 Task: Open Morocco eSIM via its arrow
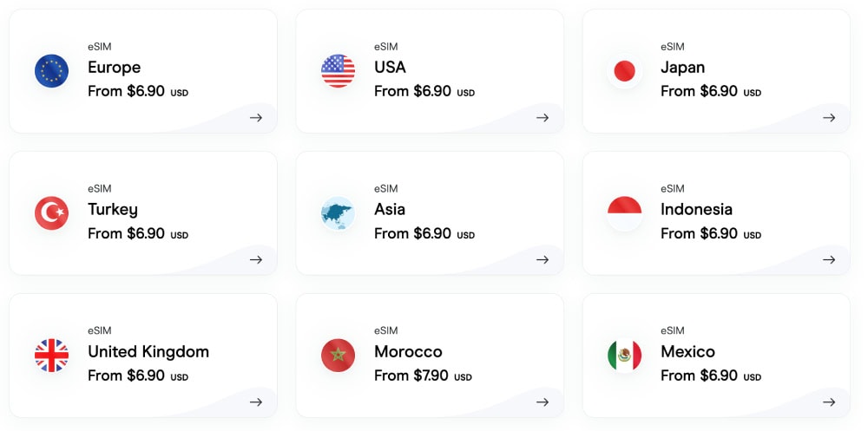542,402
